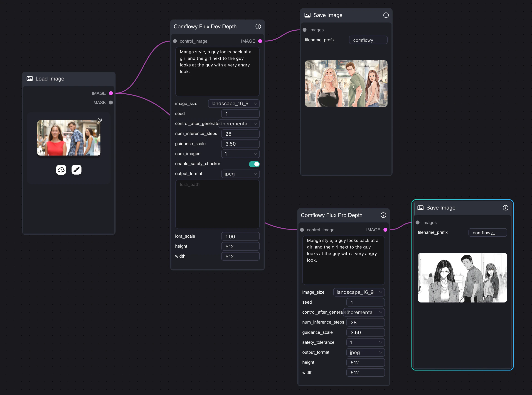The height and width of the screenshot is (395, 532).
Task: Click the mask brush edit icon
Action: click(x=76, y=170)
